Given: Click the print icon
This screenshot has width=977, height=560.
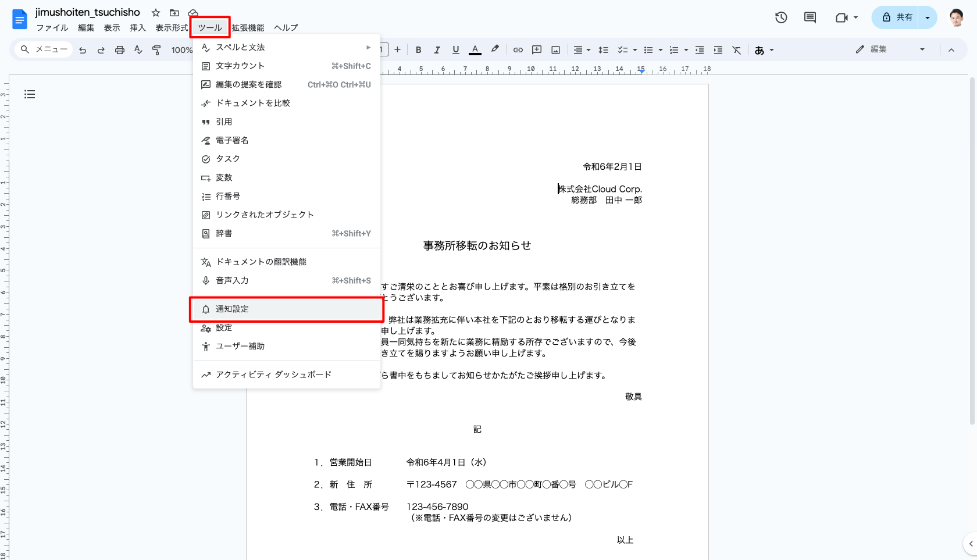Looking at the screenshot, I should pos(120,50).
